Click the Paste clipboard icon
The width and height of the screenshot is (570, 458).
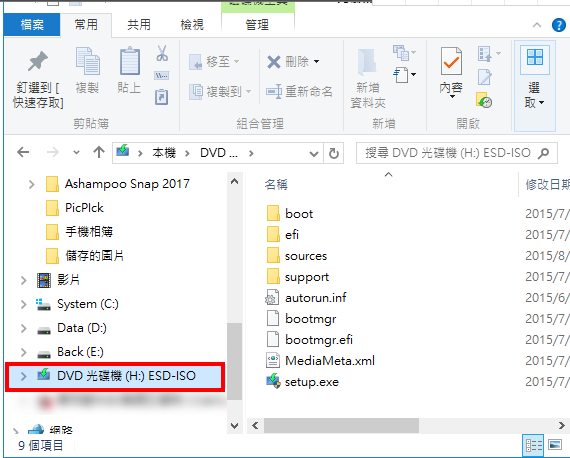point(130,61)
